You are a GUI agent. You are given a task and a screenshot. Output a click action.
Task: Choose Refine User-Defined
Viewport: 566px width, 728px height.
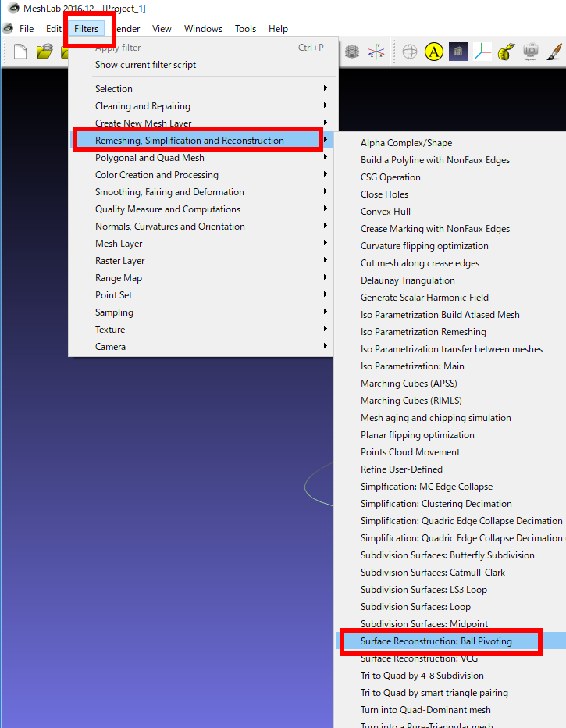click(402, 469)
